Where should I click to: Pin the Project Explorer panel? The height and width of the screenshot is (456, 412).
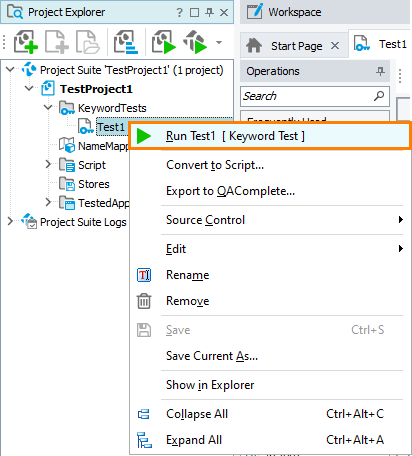209,13
